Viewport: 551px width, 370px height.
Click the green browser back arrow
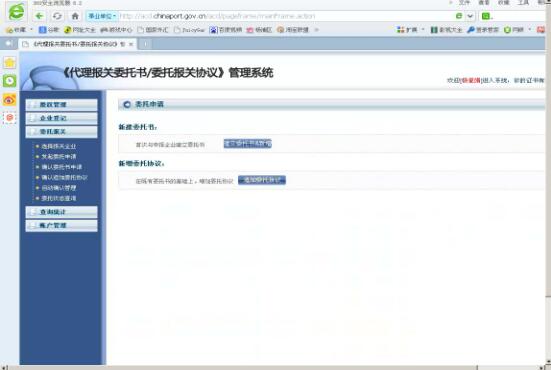coord(39,16)
